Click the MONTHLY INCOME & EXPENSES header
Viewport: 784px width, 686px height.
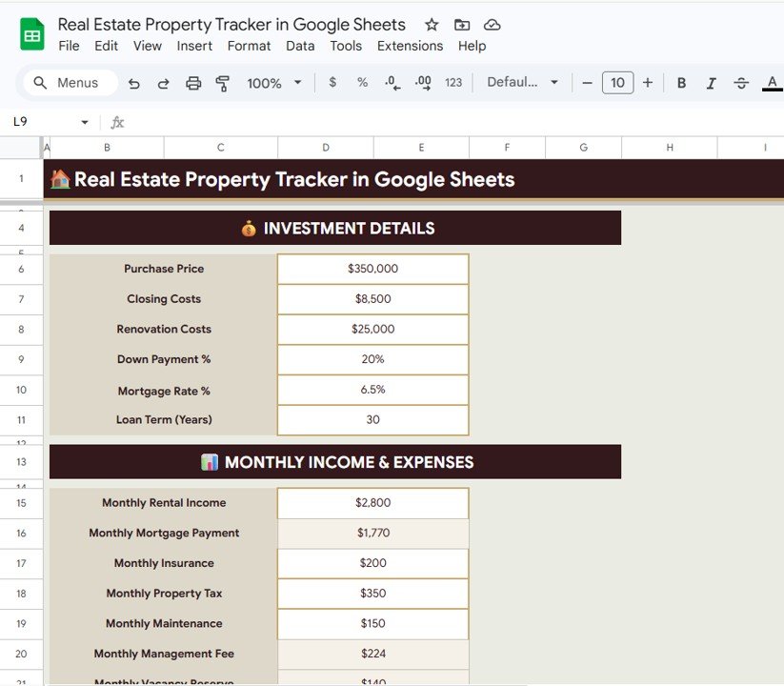(x=335, y=462)
